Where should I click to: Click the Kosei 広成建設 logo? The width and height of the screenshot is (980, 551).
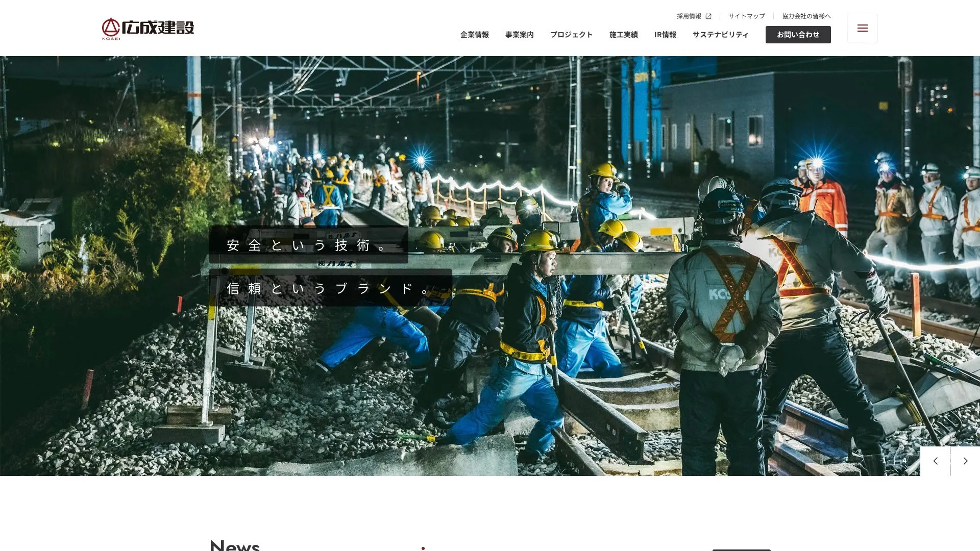148,28
